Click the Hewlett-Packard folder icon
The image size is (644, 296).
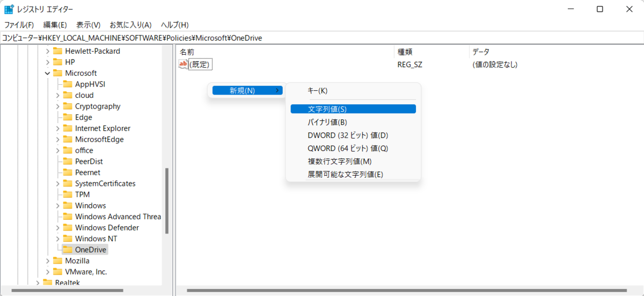pos(57,51)
